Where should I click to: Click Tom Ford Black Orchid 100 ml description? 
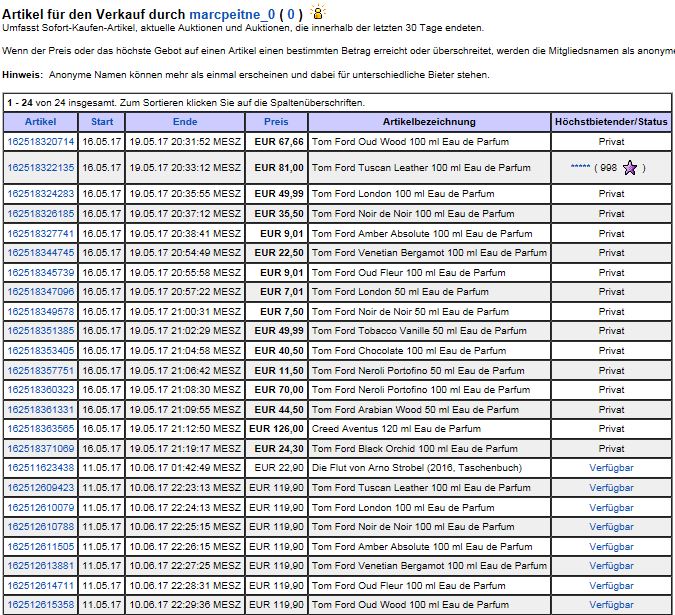pyautogui.click(x=415, y=448)
